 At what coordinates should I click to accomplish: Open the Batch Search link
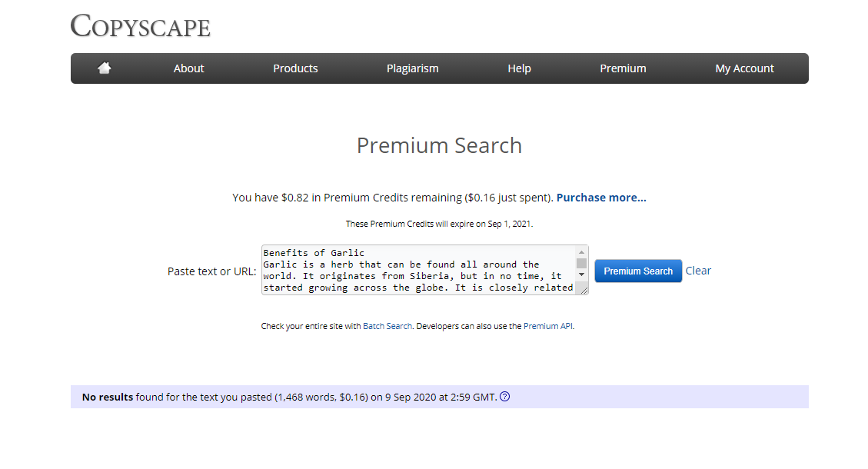387,326
